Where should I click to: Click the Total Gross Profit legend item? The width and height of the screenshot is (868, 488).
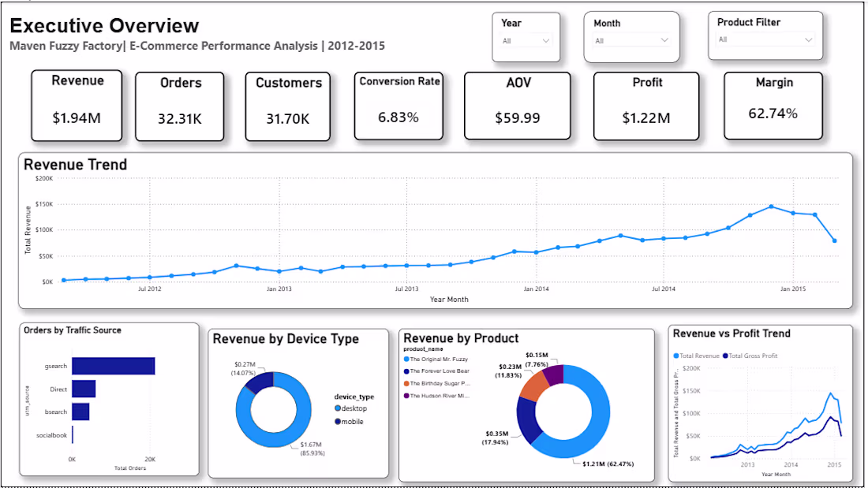[750, 356]
